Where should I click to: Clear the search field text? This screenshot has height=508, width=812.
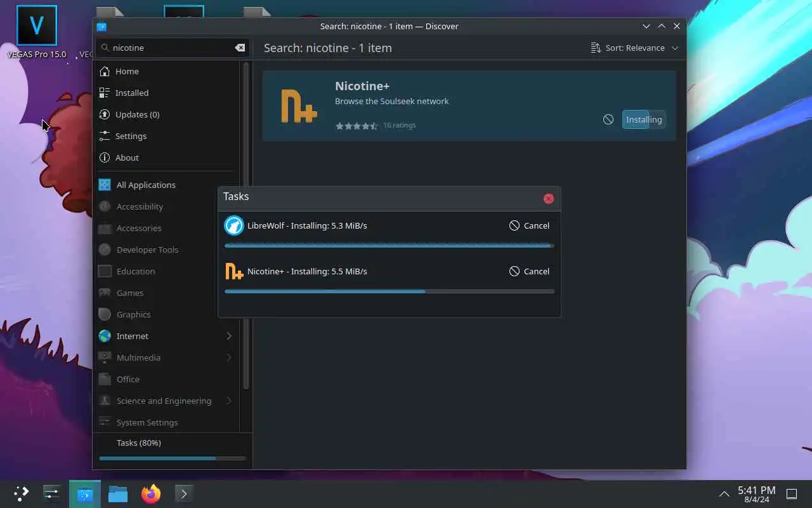[x=240, y=48]
